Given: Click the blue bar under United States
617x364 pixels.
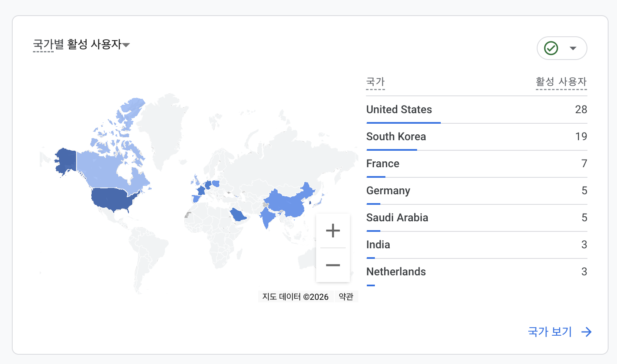Looking at the screenshot, I should tap(403, 123).
